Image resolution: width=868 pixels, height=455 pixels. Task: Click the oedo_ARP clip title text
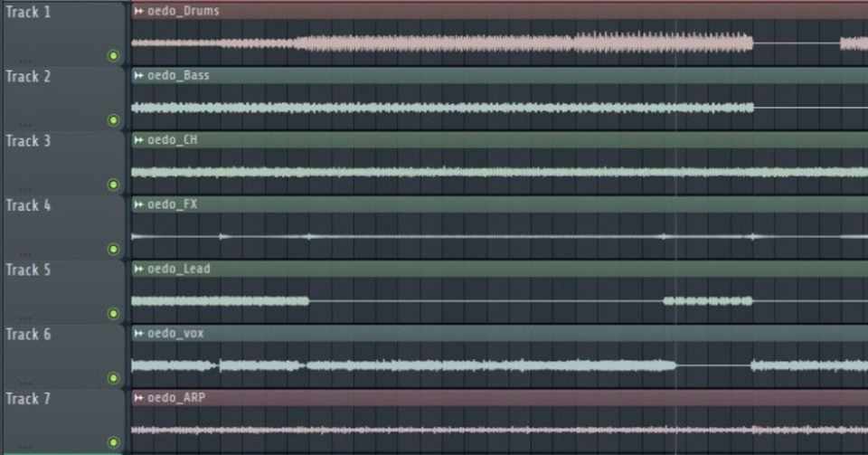pyautogui.click(x=176, y=398)
